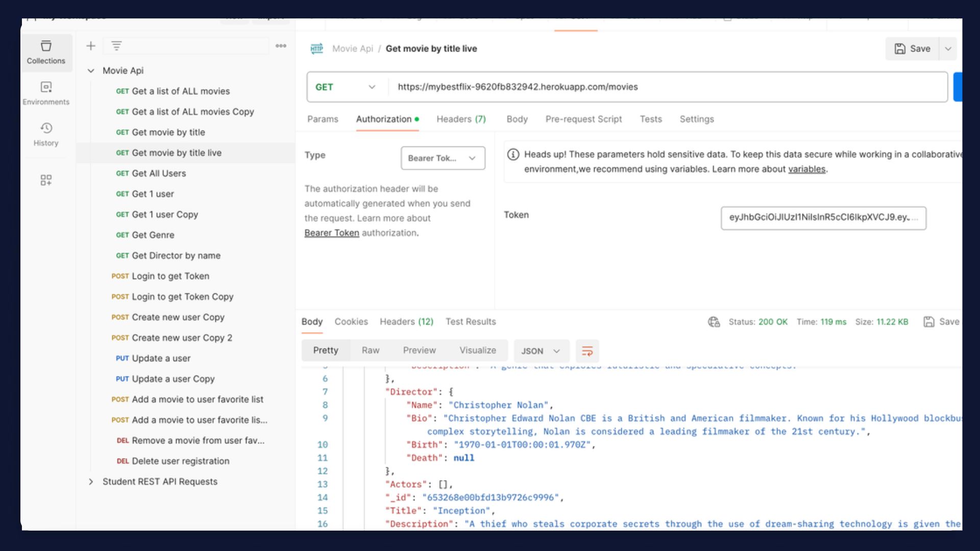Click the History panel icon
Viewport: 980px width, 551px height.
[x=46, y=128]
